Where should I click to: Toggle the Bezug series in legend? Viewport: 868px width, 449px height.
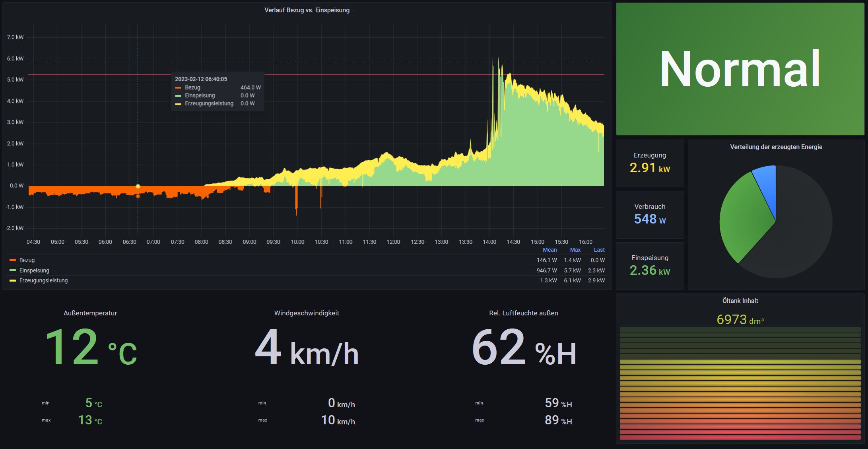[x=27, y=260]
